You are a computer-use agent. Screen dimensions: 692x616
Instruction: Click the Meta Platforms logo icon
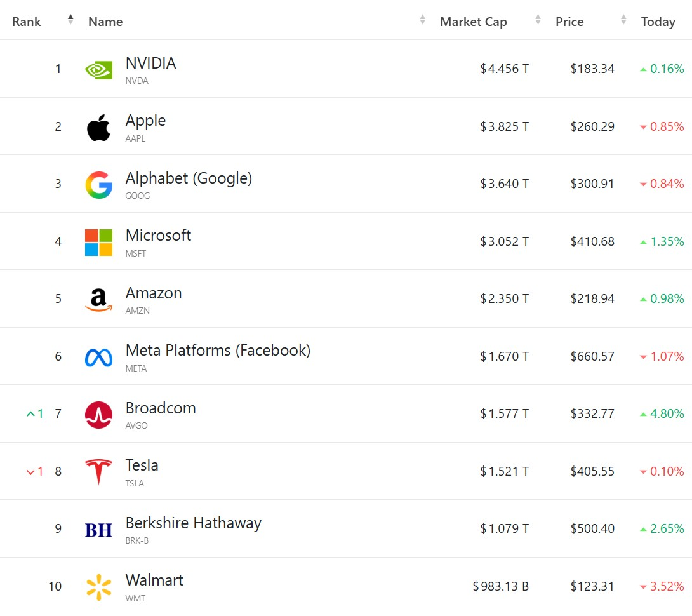click(x=98, y=358)
